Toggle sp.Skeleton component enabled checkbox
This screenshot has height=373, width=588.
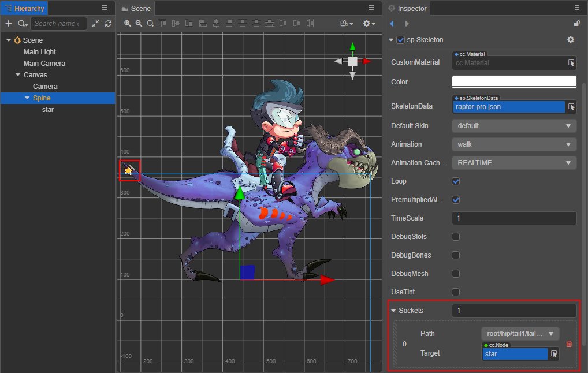pos(400,40)
